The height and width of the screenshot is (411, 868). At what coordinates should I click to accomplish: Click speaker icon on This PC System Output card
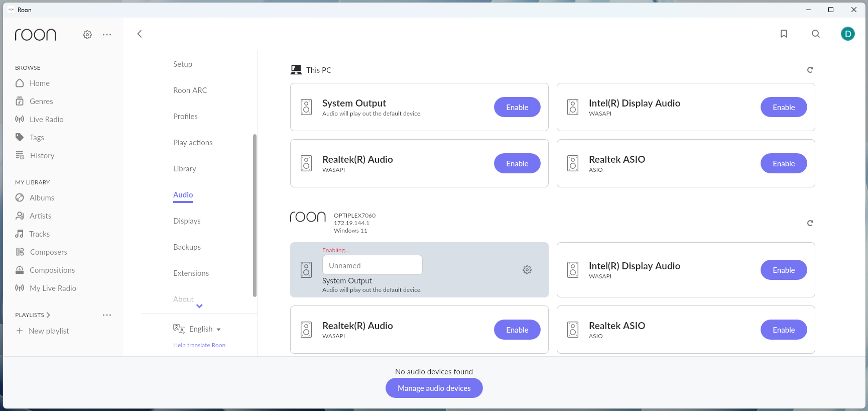tap(306, 107)
